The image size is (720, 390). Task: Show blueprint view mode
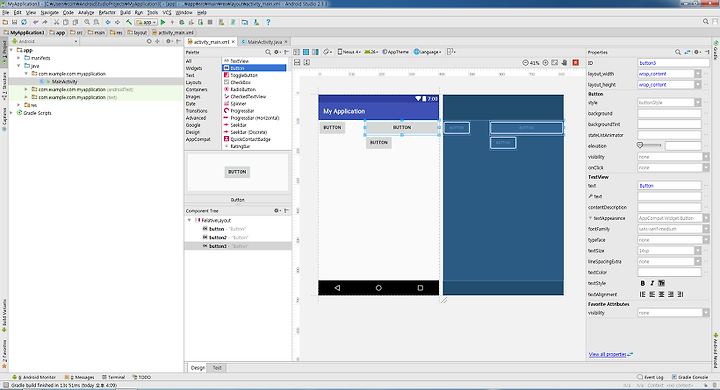click(x=306, y=52)
